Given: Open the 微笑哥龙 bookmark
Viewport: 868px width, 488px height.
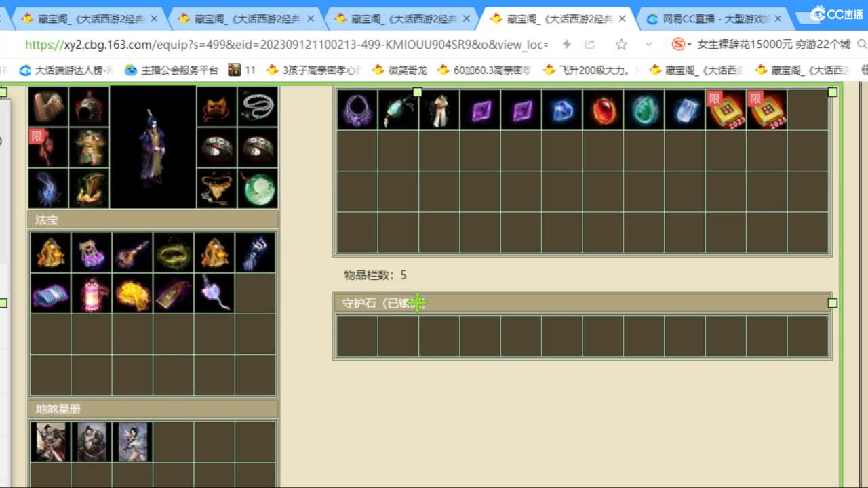Looking at the screenshot, I should pyautogui.click(x=400, y=70).
